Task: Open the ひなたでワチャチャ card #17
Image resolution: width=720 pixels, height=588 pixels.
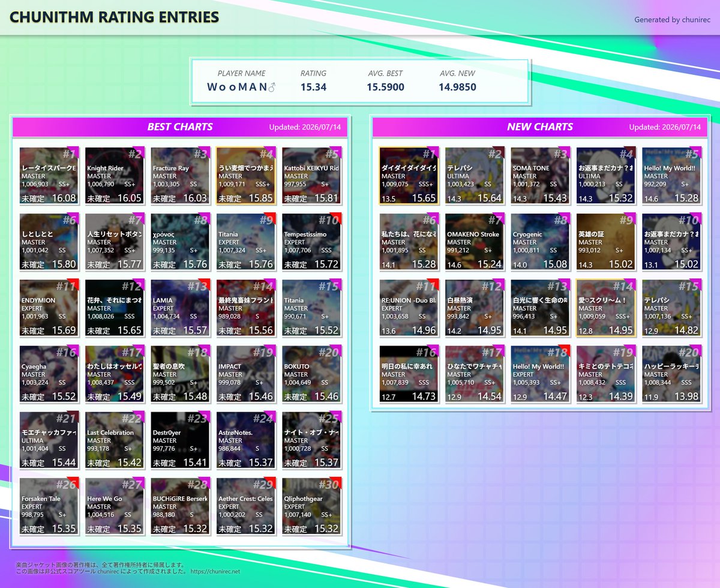Action: pos(475,374)
